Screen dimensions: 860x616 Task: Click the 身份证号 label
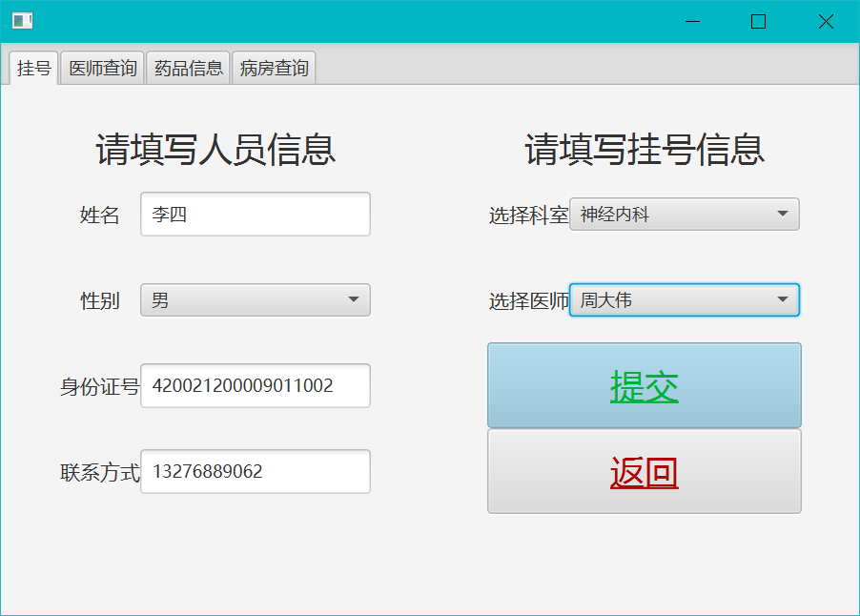99,387
